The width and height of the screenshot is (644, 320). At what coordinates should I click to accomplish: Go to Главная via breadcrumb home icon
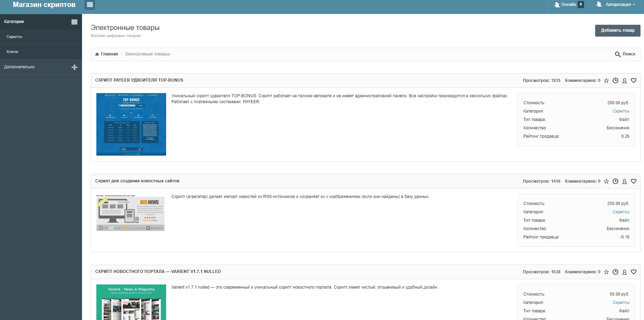pos(97,54)
